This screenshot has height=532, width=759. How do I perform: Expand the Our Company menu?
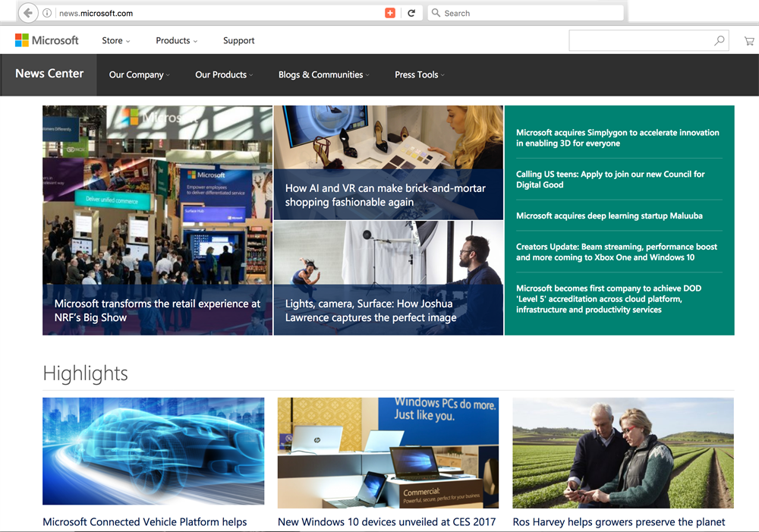click(x=139, y=74)
